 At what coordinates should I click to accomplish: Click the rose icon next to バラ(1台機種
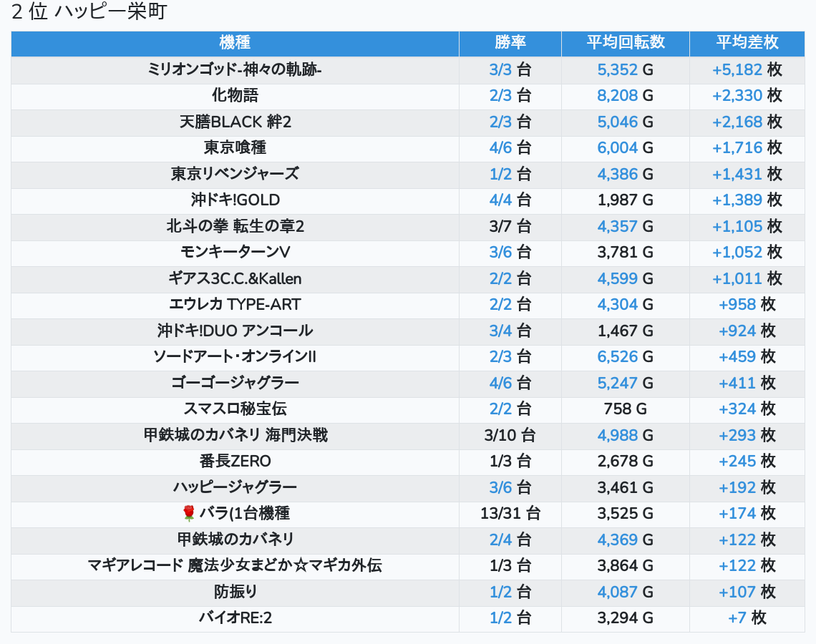[188, 514]
